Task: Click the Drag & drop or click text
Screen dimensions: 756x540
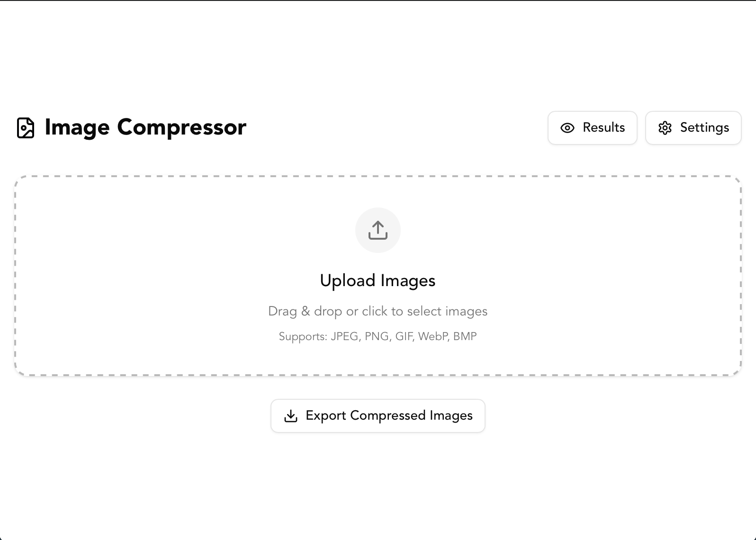Action: point(378,311)
